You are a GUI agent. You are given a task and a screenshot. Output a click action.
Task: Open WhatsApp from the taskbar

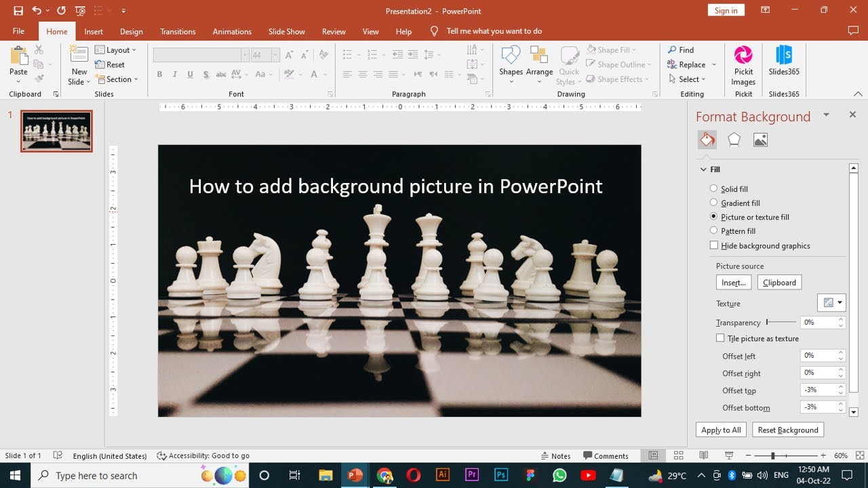tap(559, 475)
